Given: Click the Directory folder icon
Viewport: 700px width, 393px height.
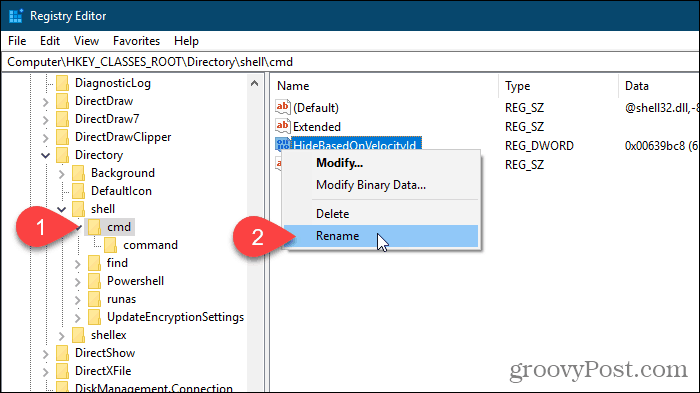Looking at the screenshot, I should pos(62,155).
